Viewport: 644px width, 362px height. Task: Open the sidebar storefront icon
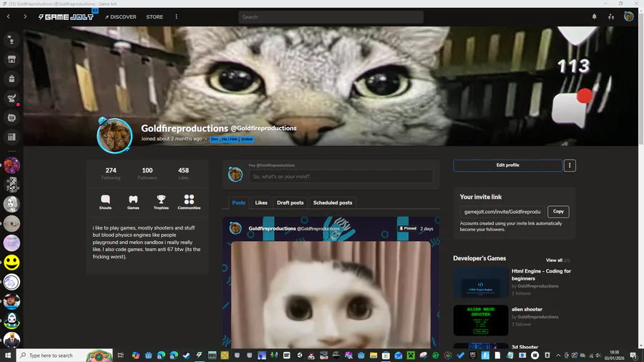tap(11, 59)
